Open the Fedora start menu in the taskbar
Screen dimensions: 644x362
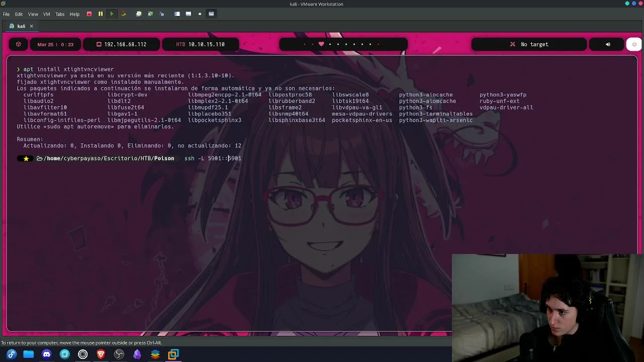click(12, 354)
